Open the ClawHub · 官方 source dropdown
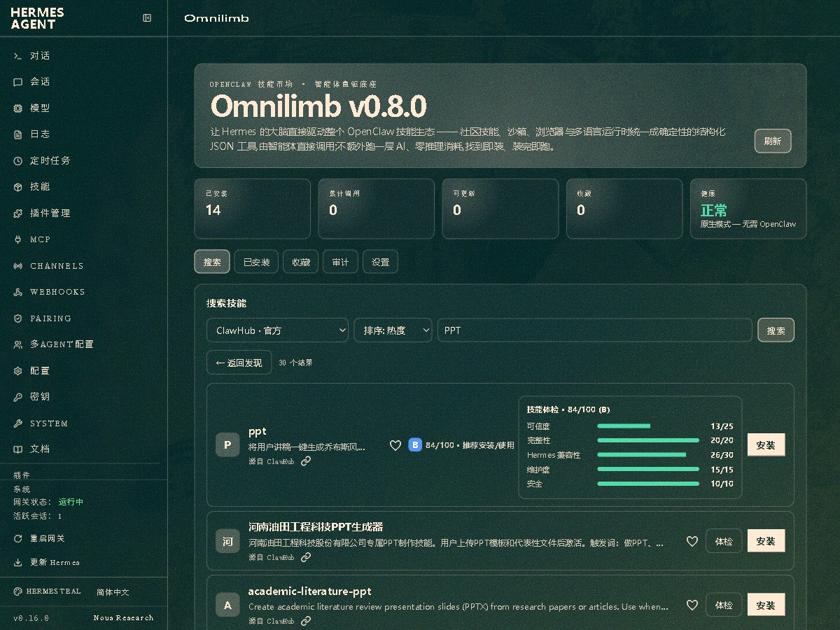This screenshot has width=840, height=630. click(x=277, y=330)
